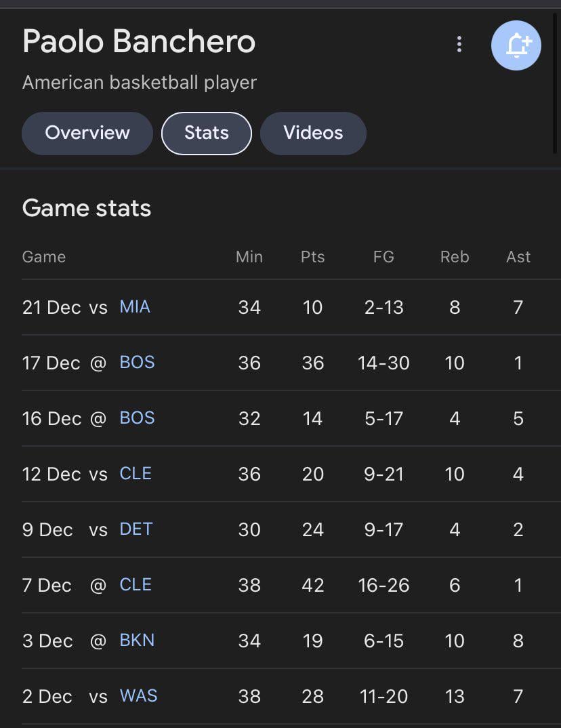Click the Reb column header
The height and width of the screenshot is (728, 561).
point(455,257)
